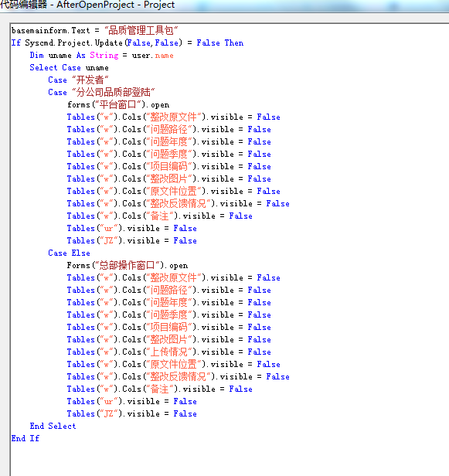Click the last Tables("JZ").visible line
Screen dimensions: 449x476
click(x=131, y=413)
